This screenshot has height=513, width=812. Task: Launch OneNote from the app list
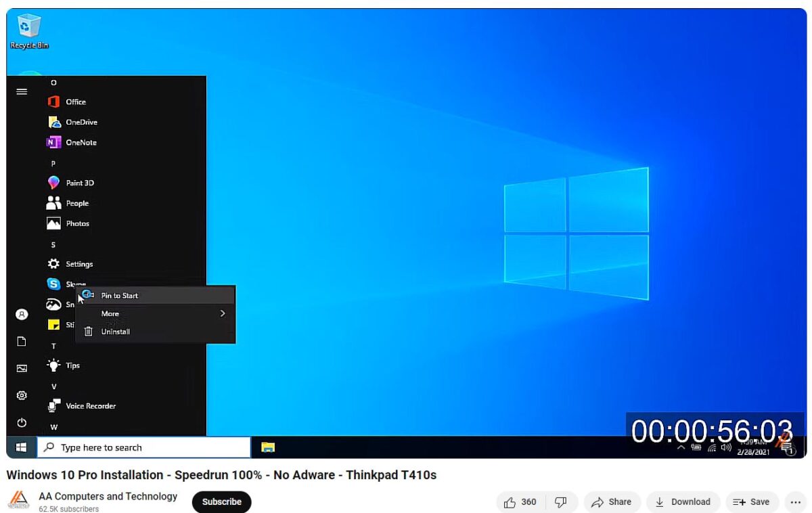click(x=71, y=142)
